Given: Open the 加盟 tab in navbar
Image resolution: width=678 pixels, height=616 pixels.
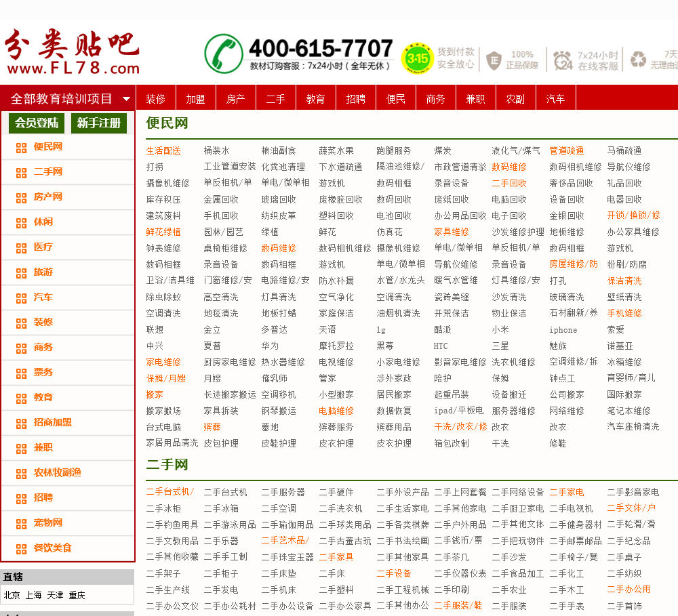Looking at the screenshot, I should pyautogui.click(x=195, y=98).
